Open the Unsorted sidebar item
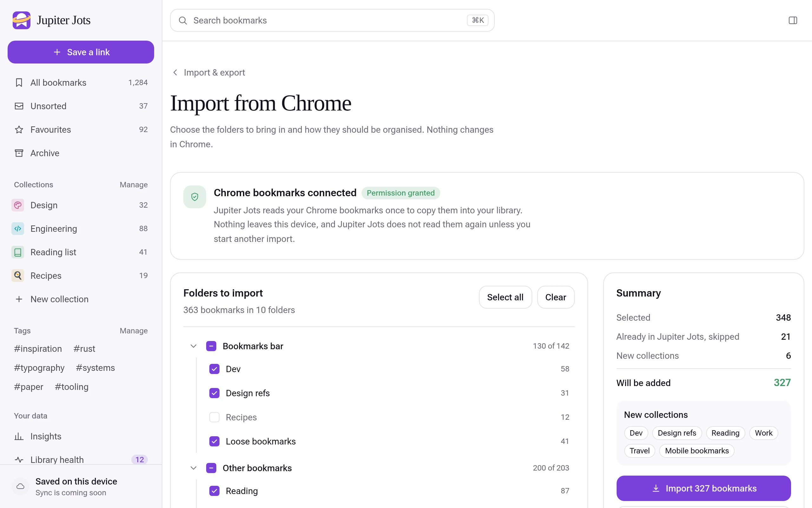Screen dimensions: 812x508 pyautogui.click(x=81, y=106)
